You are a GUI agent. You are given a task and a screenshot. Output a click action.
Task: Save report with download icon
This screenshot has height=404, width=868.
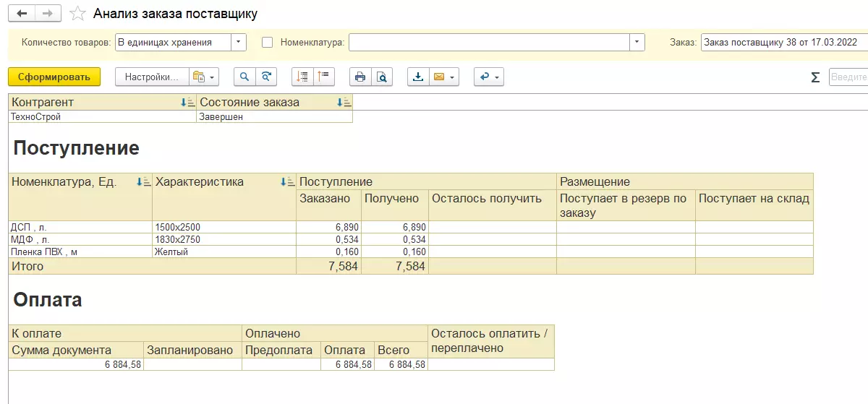[x=418, y=77]
